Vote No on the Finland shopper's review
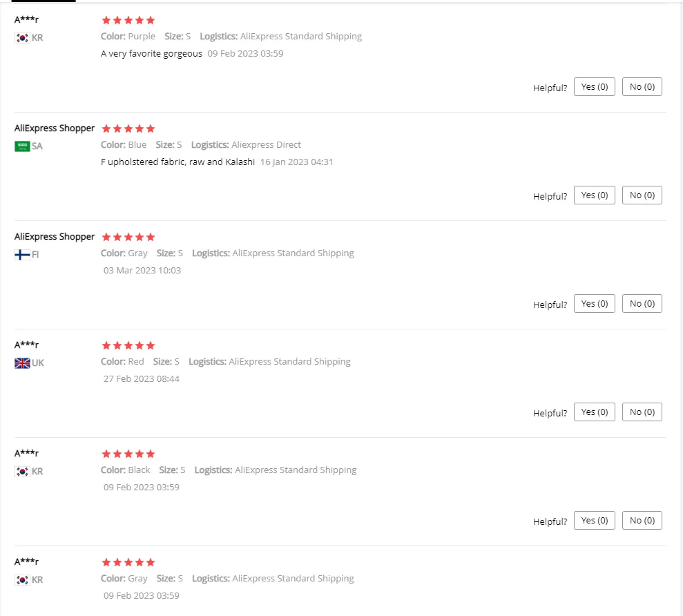The height and width of the screenshot is (616, 683). pyautogui.click(x=642, y=304)
